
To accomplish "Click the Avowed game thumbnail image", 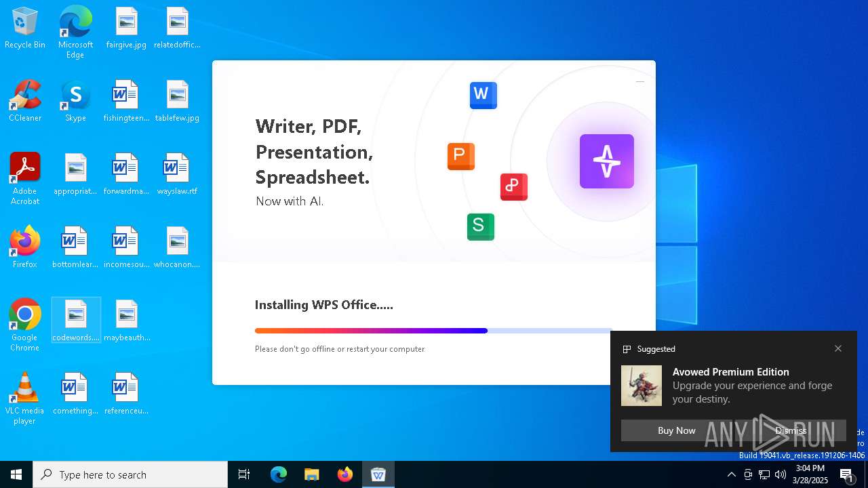I will point(642,386).
